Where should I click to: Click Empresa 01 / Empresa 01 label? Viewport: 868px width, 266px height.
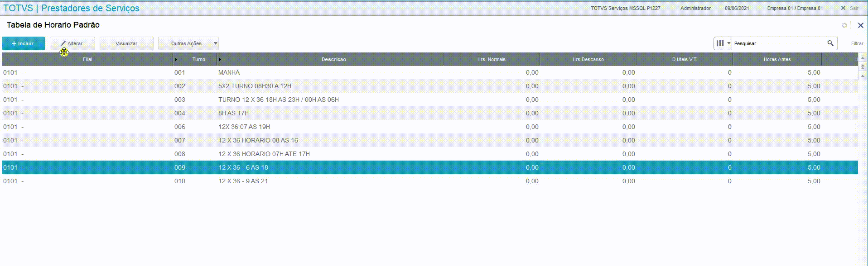(795, 8)
